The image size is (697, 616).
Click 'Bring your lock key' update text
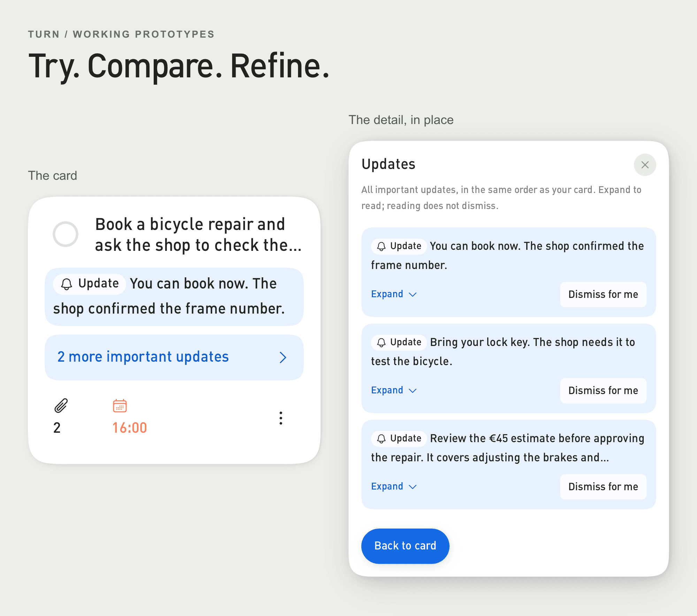pyautogui.click(x=503, y=352)
